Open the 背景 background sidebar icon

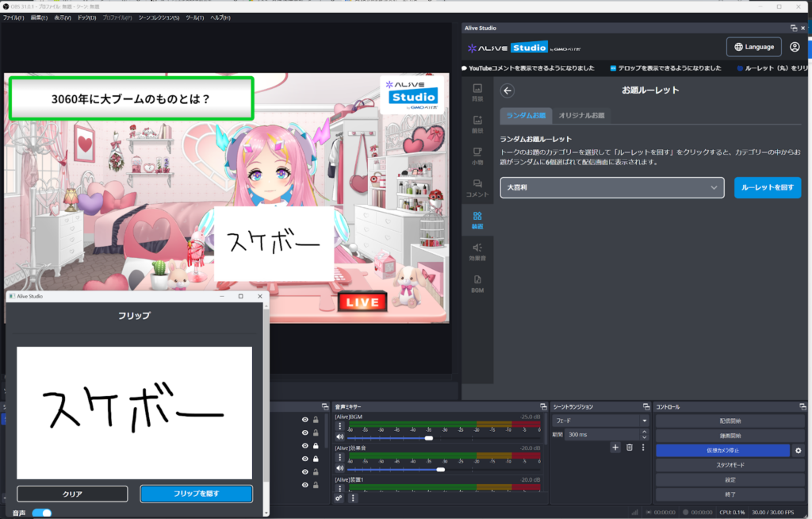click(x=477, y=92)
